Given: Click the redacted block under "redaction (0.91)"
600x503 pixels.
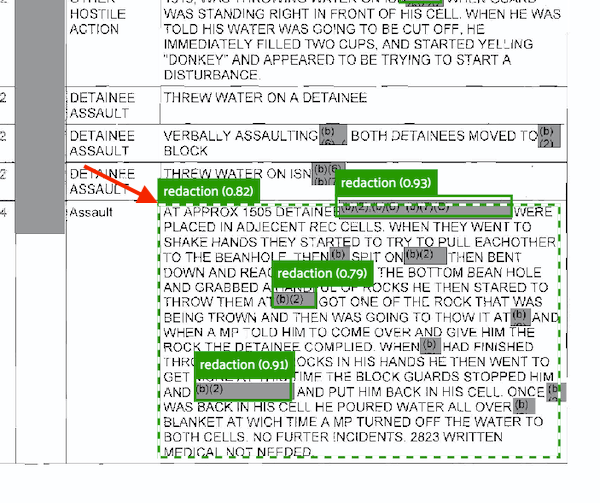Looking at the screenshot, I should pyautogui.click(x=244, y=391).
